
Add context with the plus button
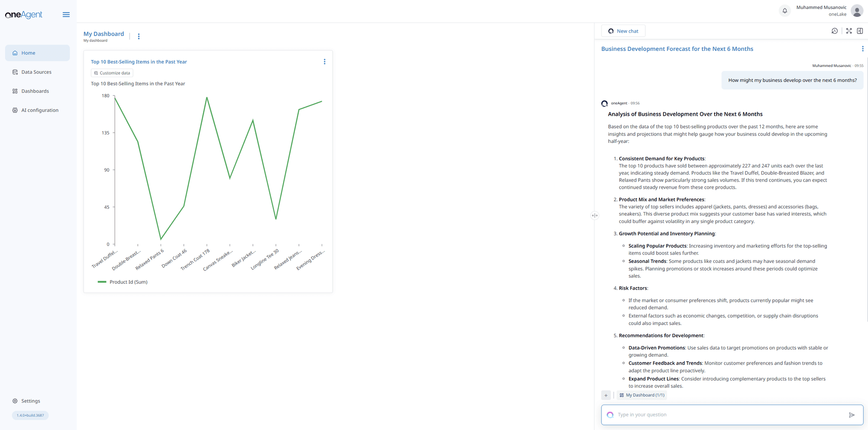[x=606, y=395]
